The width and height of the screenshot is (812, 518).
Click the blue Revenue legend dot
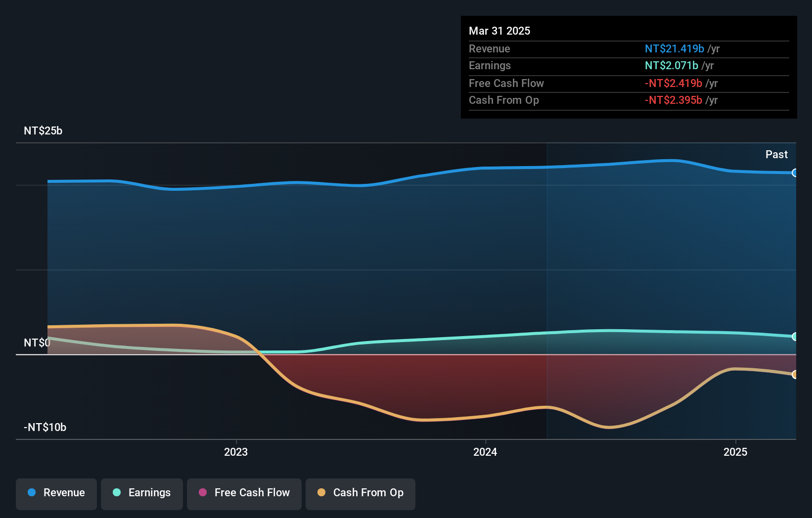point(32,492)
